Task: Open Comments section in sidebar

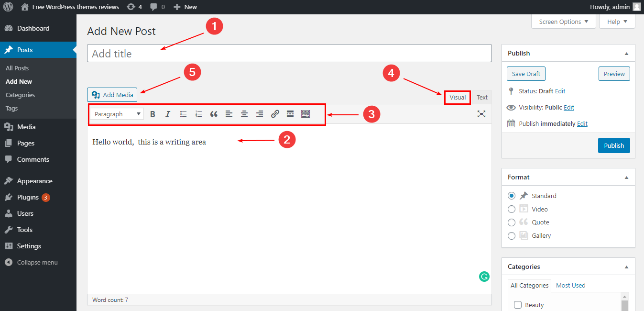Action: click(38, 159)
